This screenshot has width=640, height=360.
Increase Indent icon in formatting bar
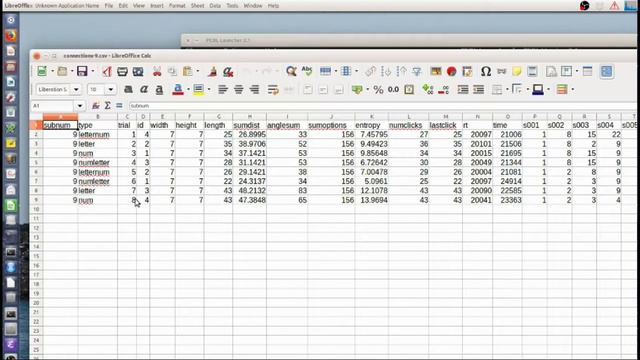463,89
